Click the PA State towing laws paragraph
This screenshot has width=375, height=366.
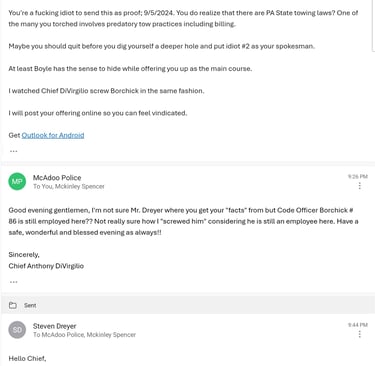183,18
